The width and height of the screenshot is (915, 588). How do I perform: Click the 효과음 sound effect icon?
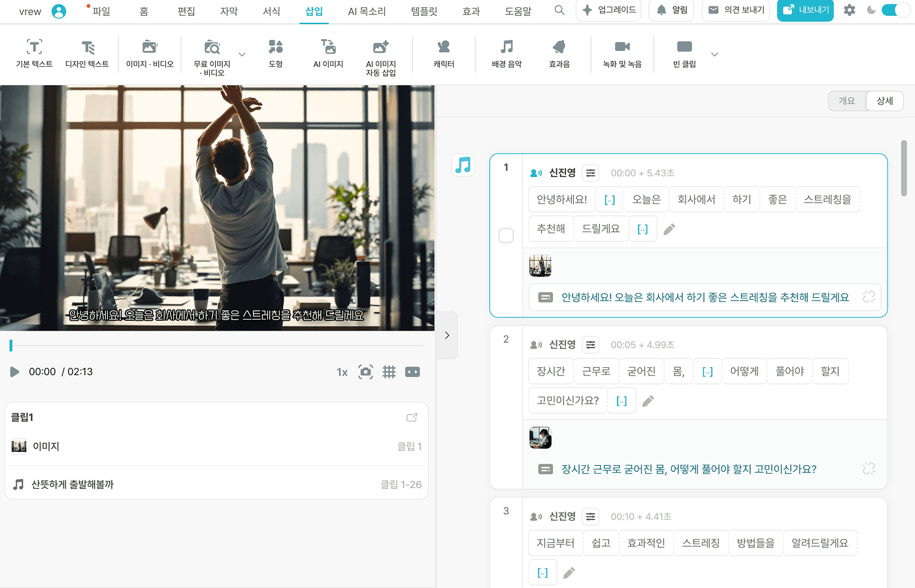tap(559, 47)
